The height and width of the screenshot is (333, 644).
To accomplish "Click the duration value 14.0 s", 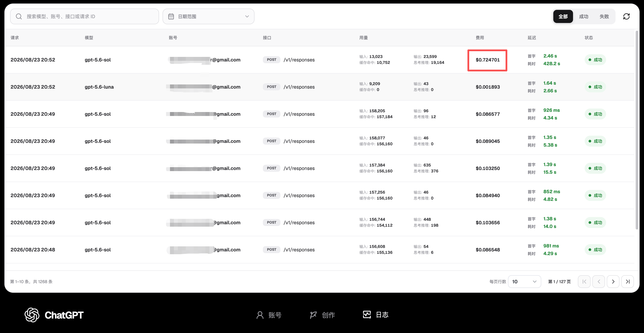I will click(550, 226).
